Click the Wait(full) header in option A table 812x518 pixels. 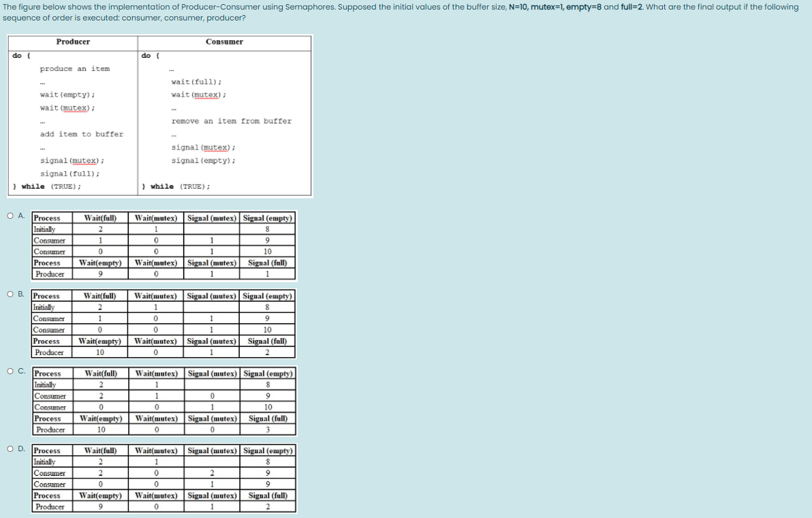tap(99, 217)
